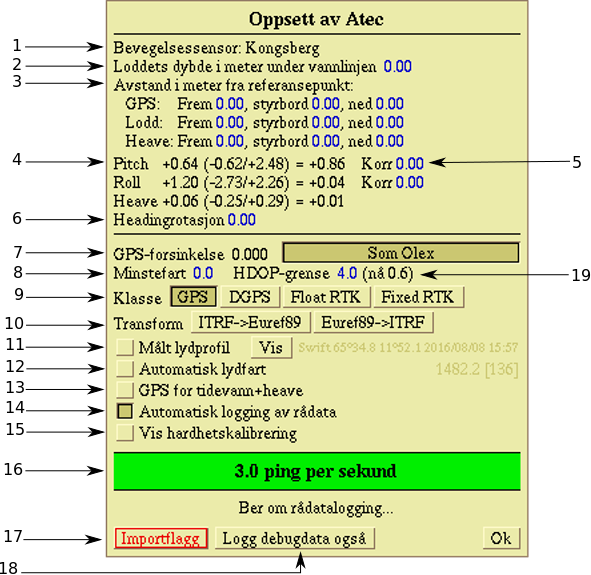
Task: Click Euref89->ITRF transform button
Action: point(373,323)
